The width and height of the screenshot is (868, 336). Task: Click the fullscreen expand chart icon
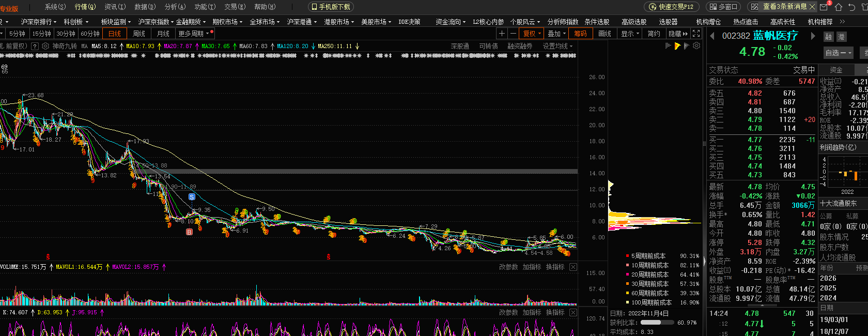[x=696, y=34]
